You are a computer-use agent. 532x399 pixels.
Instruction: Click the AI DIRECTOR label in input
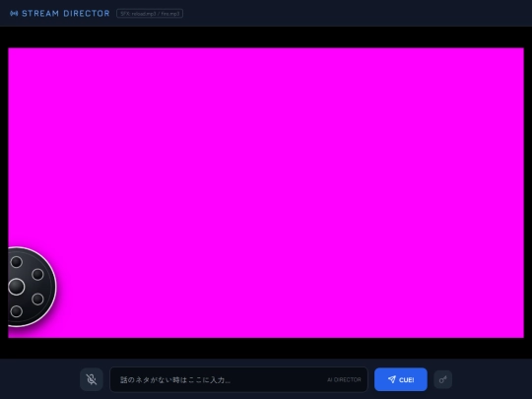(x=344, y=379)
